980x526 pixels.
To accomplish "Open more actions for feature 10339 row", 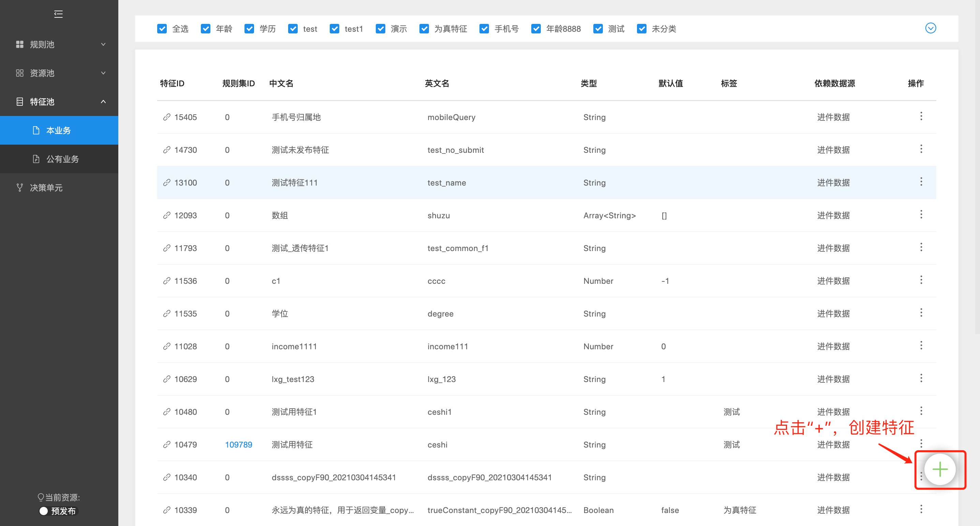I will [921, 509].
